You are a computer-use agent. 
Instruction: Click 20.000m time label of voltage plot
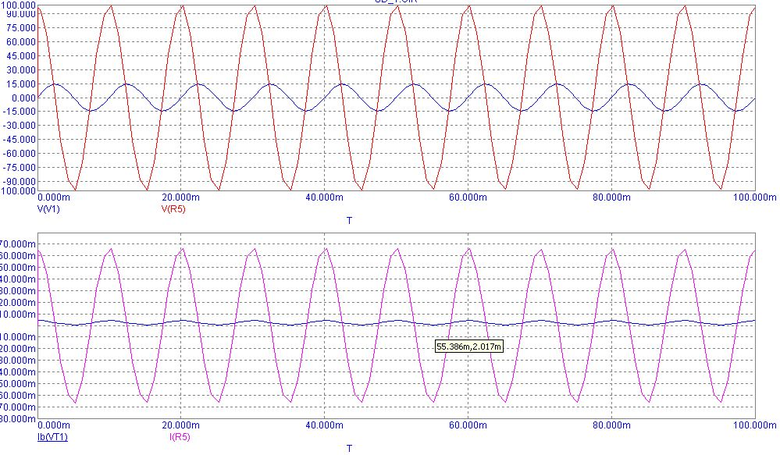pyautogui.click(x=181, y=197)
